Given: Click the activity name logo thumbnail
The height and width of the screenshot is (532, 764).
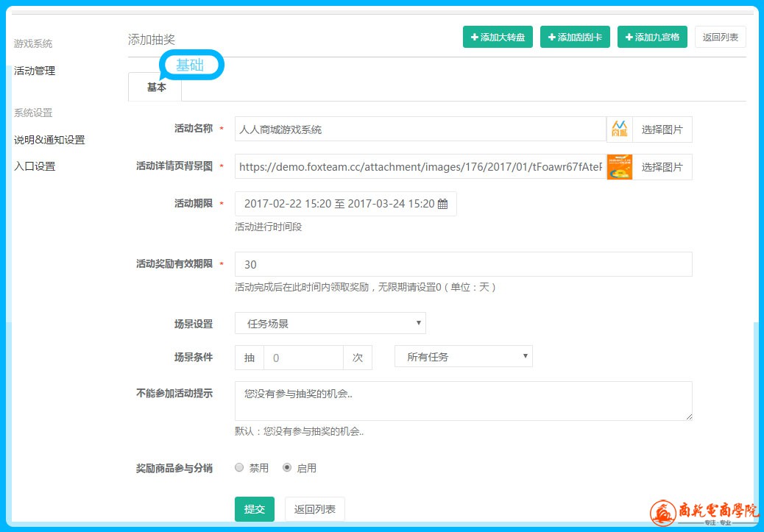Looking at the screenshot, I should [x=619, y=130].
